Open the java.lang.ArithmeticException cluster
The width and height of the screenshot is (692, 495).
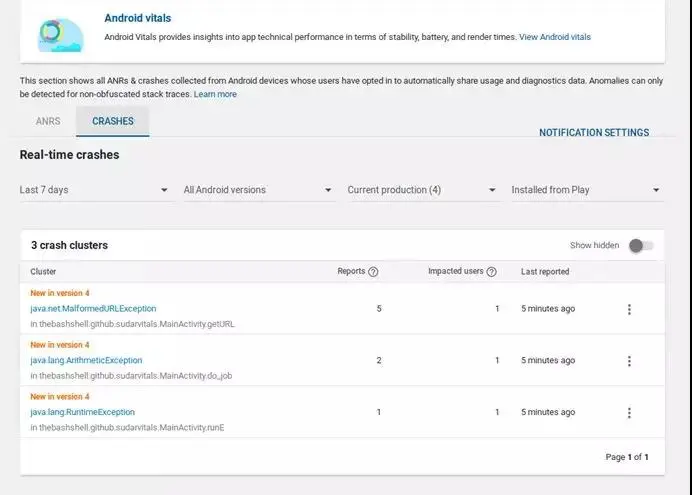(86, 360)
